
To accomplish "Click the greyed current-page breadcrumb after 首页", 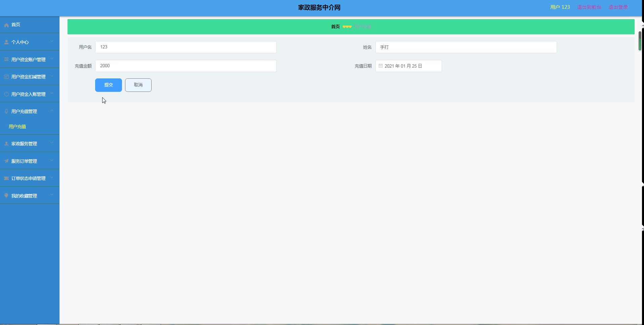I will pyautogui.click(x=363, y=27).
